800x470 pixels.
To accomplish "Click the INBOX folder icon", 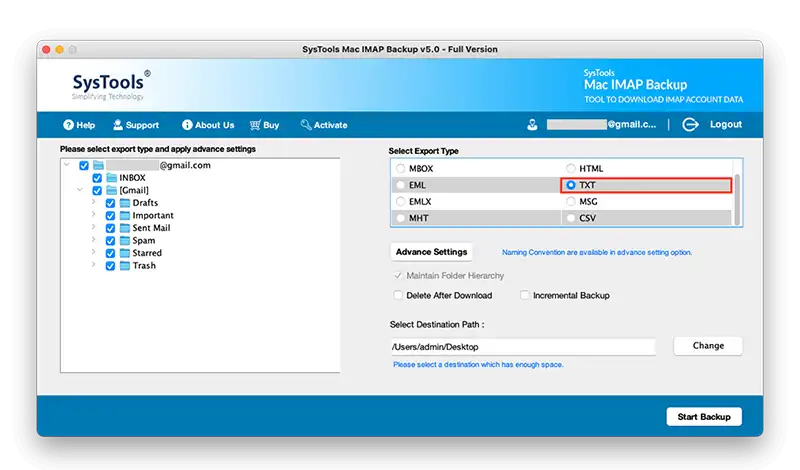I will [112, 178].
